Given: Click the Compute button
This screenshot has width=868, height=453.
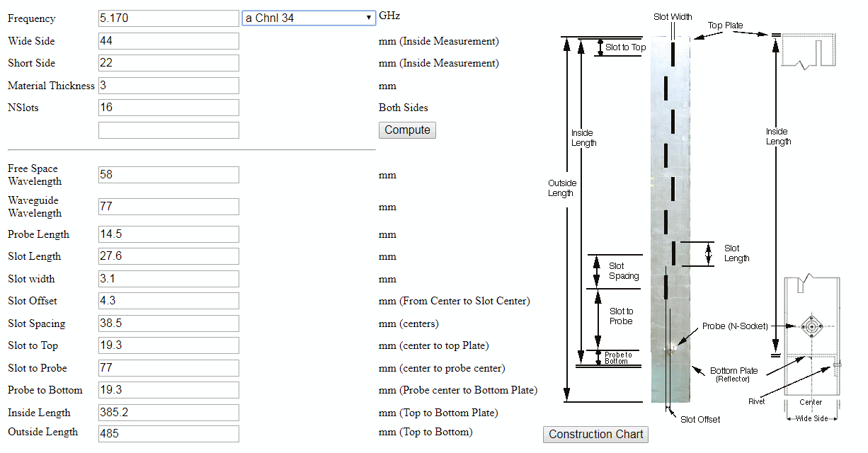Looking at the screenshot, I should click(x=408, y=130).
